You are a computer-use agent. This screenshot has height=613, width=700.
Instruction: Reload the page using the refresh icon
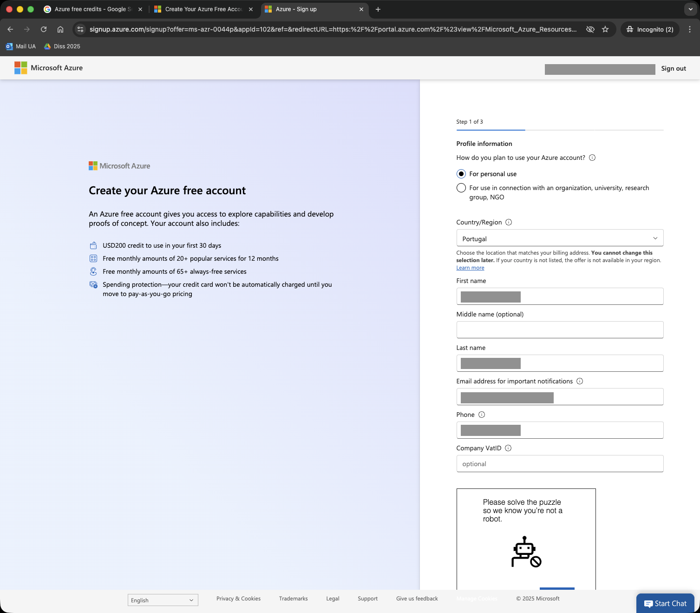pyautogui.click(x=44, y=29)
